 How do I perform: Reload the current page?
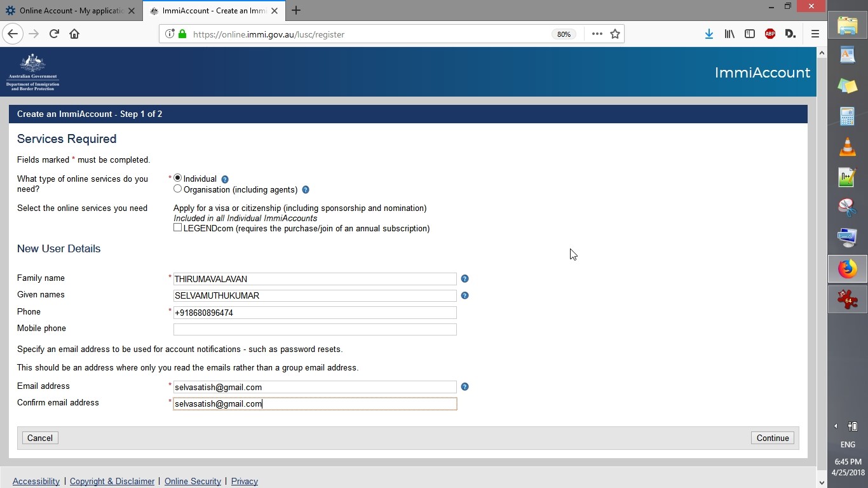tap(54, 34)
